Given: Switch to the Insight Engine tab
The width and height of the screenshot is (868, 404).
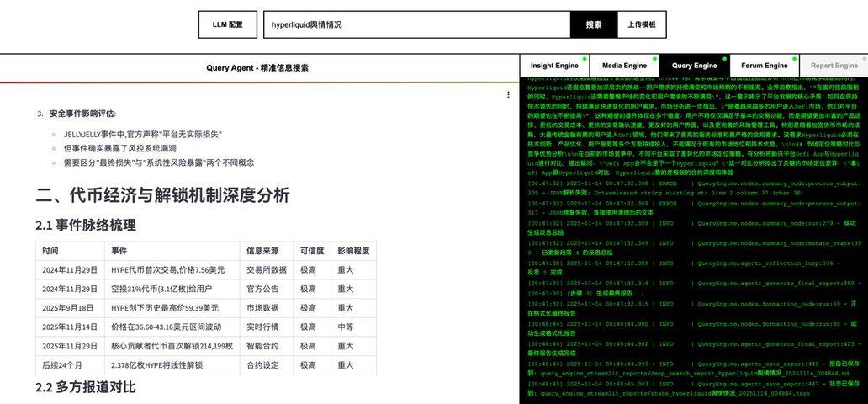Looking at the screenshot, I should 554,66.
